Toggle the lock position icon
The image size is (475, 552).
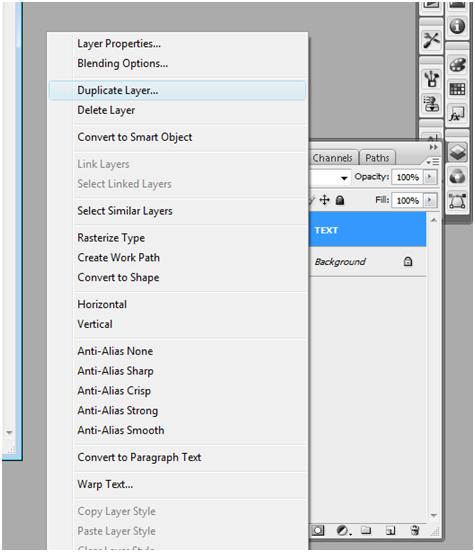coord(324,200)
